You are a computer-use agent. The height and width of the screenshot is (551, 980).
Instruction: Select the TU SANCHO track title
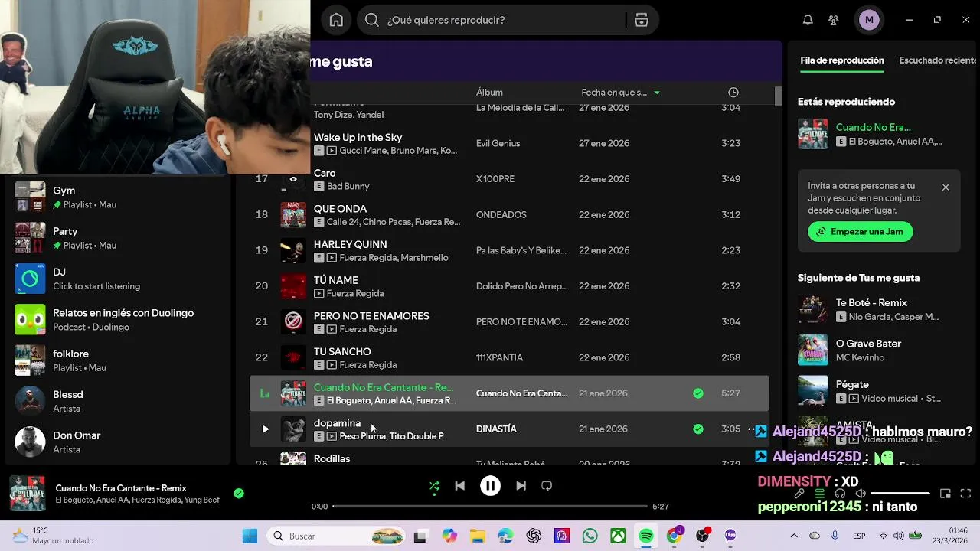tap(342, 352)
